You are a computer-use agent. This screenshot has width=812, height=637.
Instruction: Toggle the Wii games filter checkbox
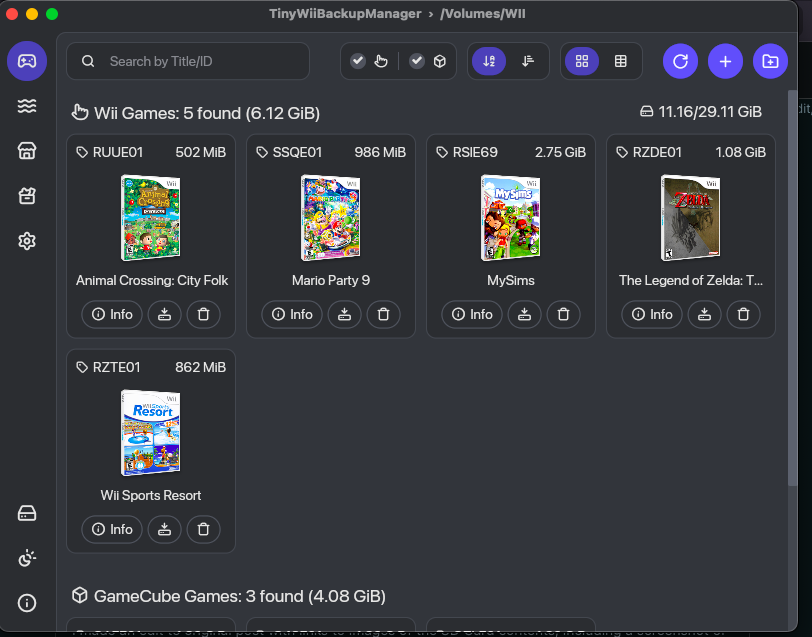(358, 61)
